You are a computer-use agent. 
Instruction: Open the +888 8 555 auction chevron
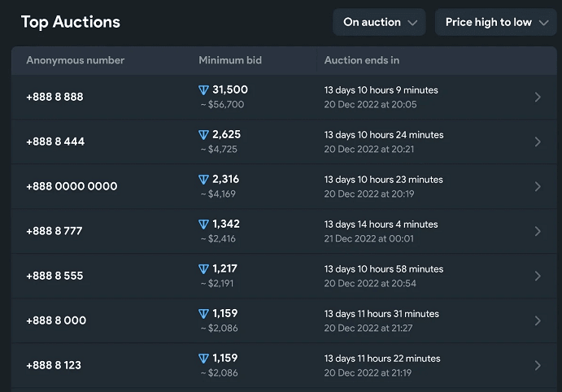click(x=538, y=276)
